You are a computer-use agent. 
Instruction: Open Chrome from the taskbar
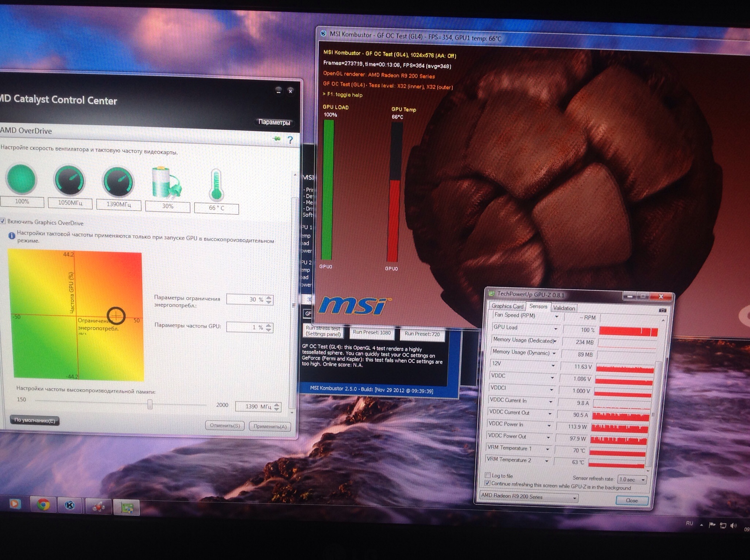coord(43,505)
